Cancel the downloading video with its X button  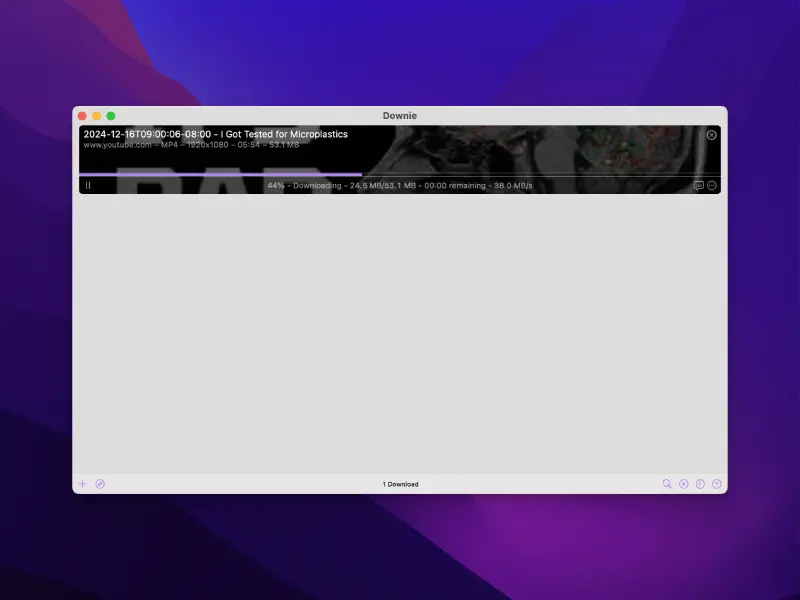pyautogui.click(x=711, y=135)
